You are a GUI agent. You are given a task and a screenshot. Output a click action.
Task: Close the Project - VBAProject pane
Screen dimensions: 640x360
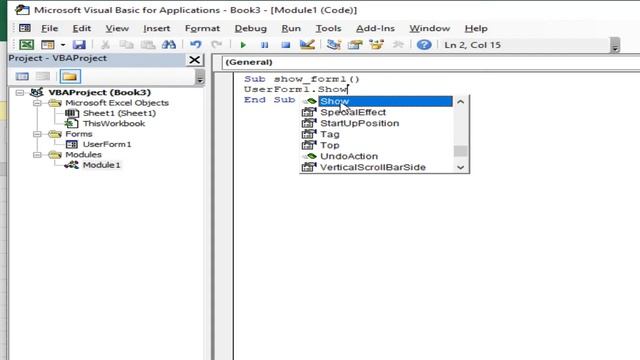pyautogui.click(x=195, y=60)
